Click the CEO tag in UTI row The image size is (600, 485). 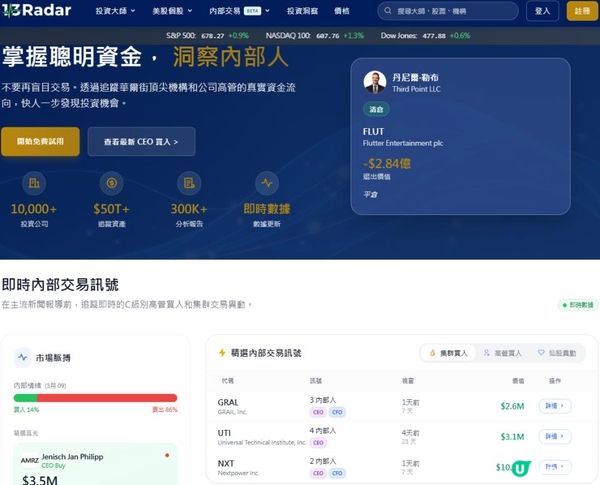coord(318,443)
